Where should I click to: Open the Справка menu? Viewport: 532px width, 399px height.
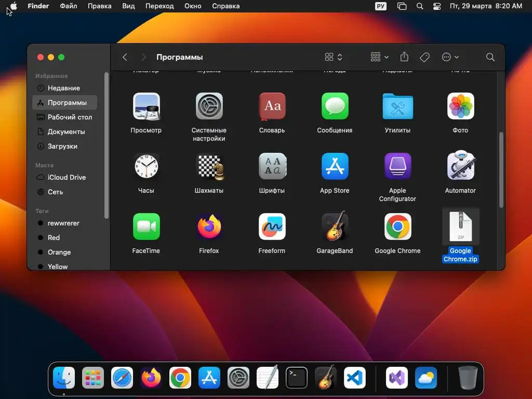pos(225,6)
